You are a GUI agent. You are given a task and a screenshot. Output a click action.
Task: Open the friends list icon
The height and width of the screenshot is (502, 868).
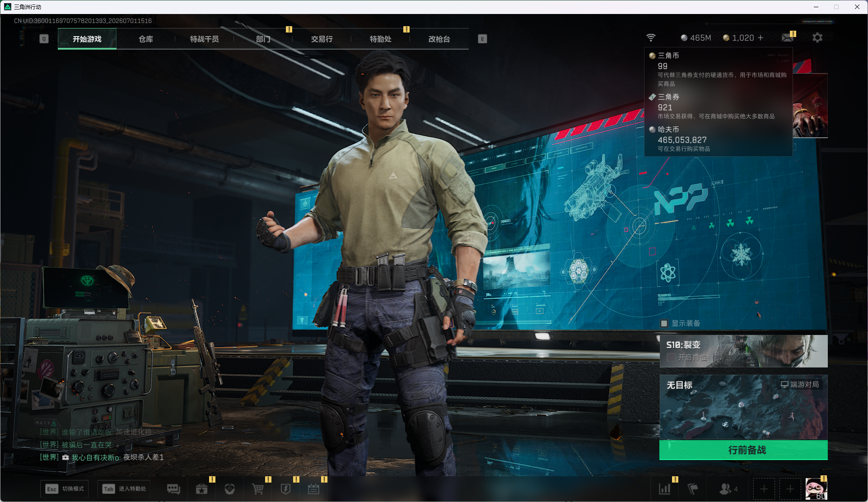[728, 489]
